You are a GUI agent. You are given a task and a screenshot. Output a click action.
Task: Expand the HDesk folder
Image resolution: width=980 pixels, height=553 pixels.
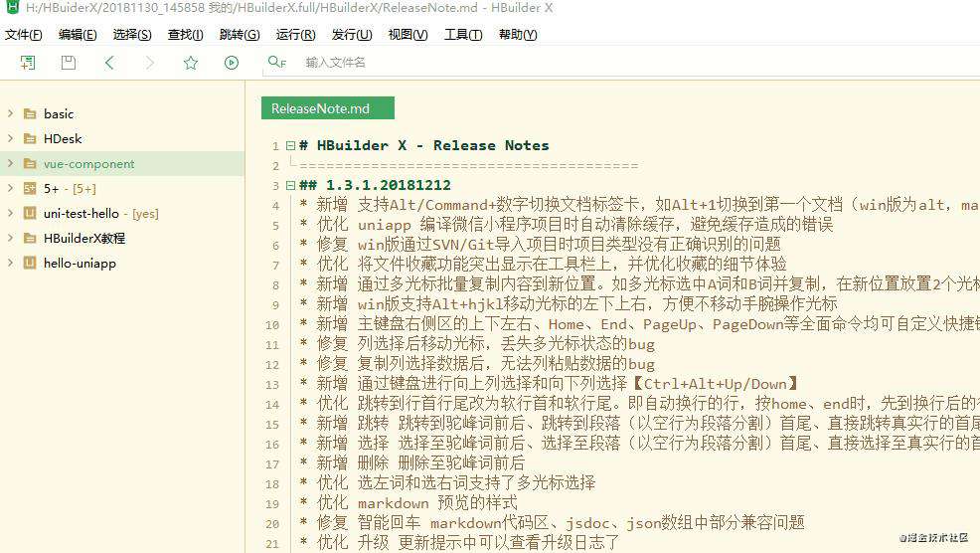point(10,138)
